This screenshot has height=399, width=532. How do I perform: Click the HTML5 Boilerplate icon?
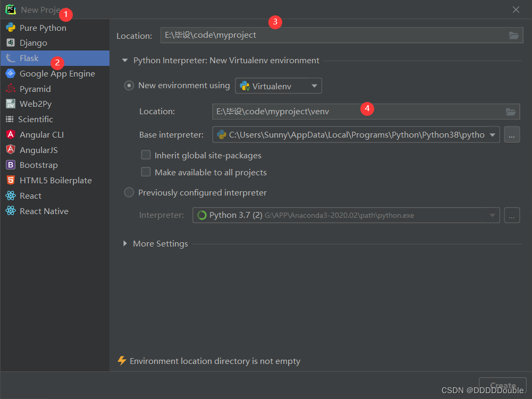coord(11,180)
